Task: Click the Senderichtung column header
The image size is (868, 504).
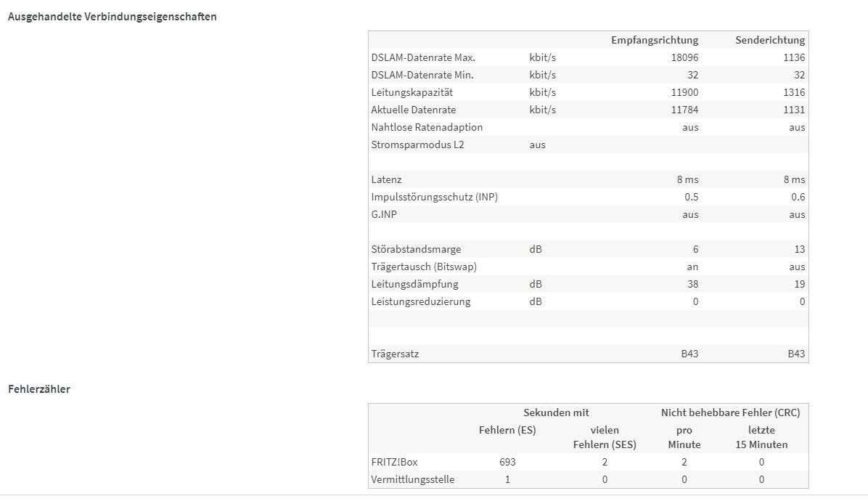Action: (770, 40)
